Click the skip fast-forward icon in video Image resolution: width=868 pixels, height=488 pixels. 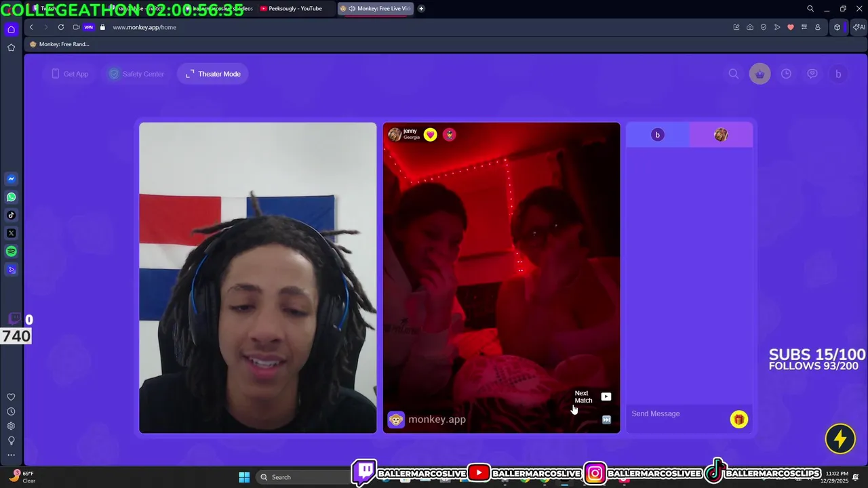point(606,420)
